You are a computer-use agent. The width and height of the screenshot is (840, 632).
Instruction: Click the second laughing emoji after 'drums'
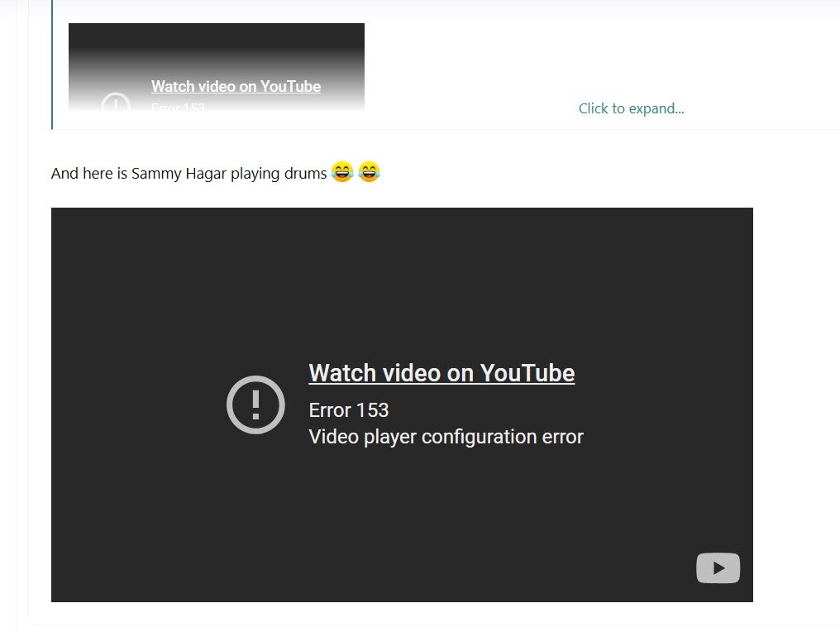(x=369, y=172)
